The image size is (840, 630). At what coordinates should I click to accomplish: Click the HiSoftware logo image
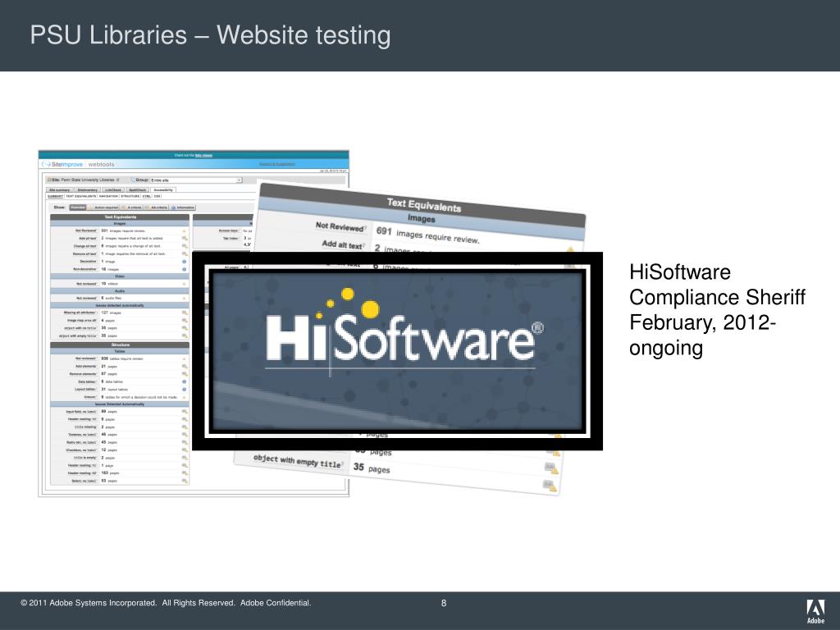click(397, 351)
